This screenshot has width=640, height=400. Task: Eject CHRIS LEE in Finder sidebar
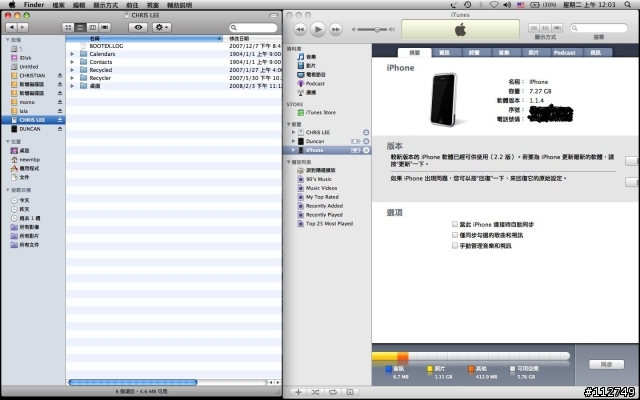(x=60, y=120)
